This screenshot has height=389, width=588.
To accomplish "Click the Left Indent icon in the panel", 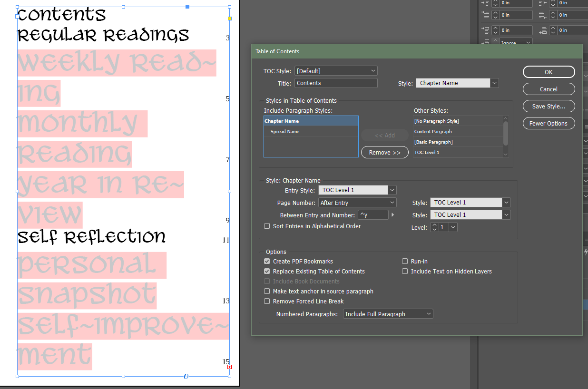I will click(x=486, y=3).
